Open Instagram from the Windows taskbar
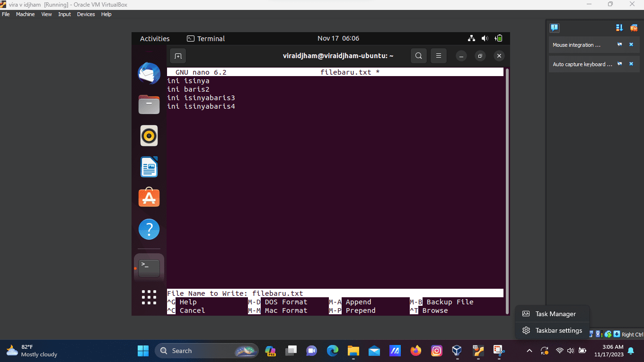Viewport: 644px width, 362px height. (437, 351)
